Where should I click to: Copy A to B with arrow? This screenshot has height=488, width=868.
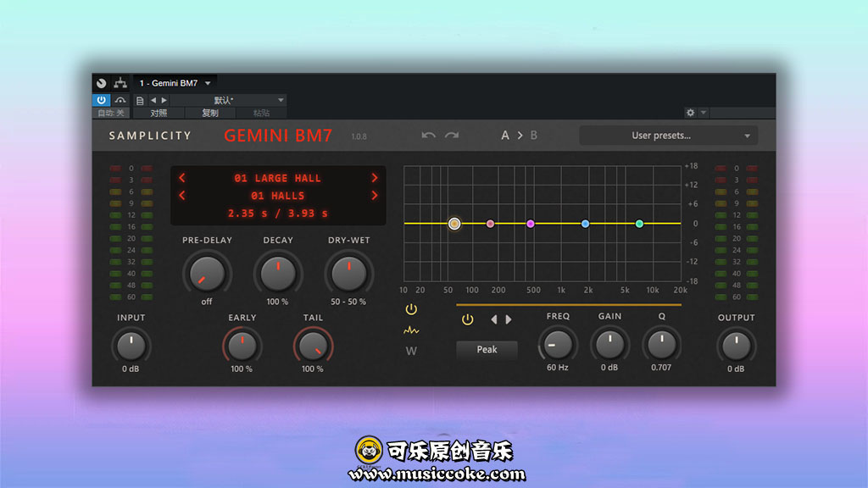click(520, 136)
